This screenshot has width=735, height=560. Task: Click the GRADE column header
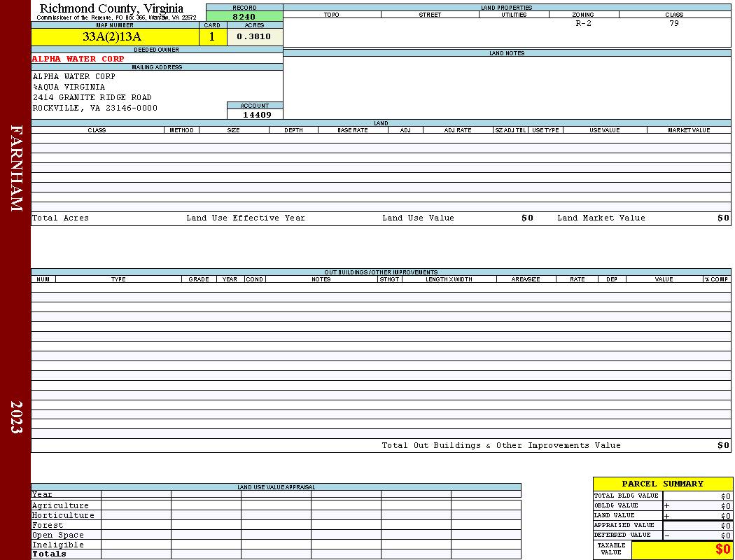pyautogui.click(x=199, y=279)
